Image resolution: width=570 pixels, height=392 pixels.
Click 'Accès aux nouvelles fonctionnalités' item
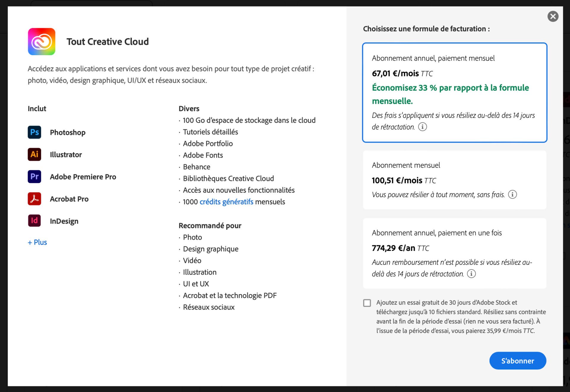[239, 190]
